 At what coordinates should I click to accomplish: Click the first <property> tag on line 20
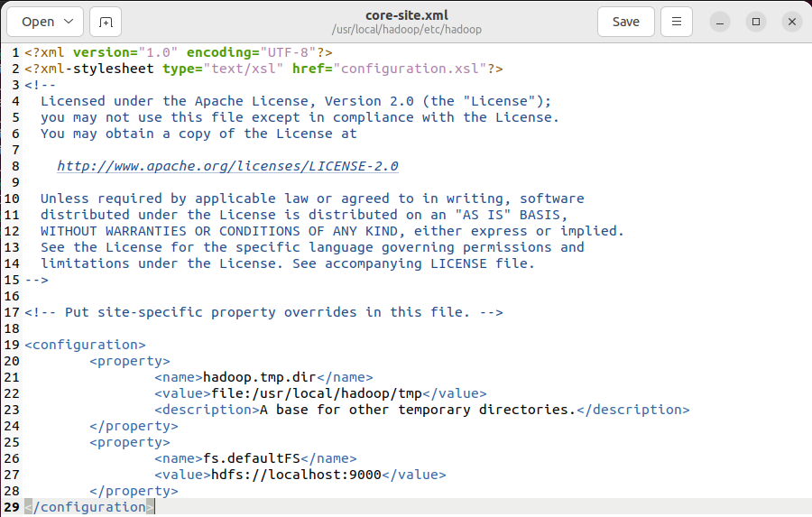[129, 361]
